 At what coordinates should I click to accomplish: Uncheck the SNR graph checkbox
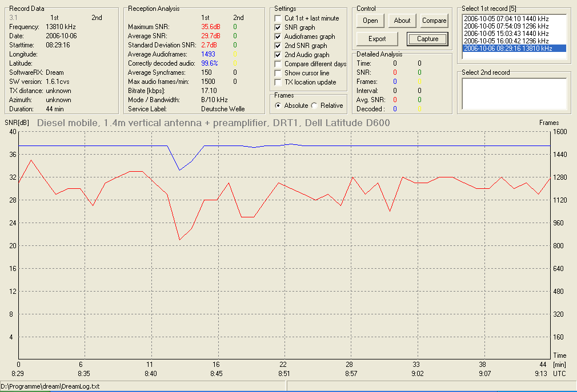278,27
